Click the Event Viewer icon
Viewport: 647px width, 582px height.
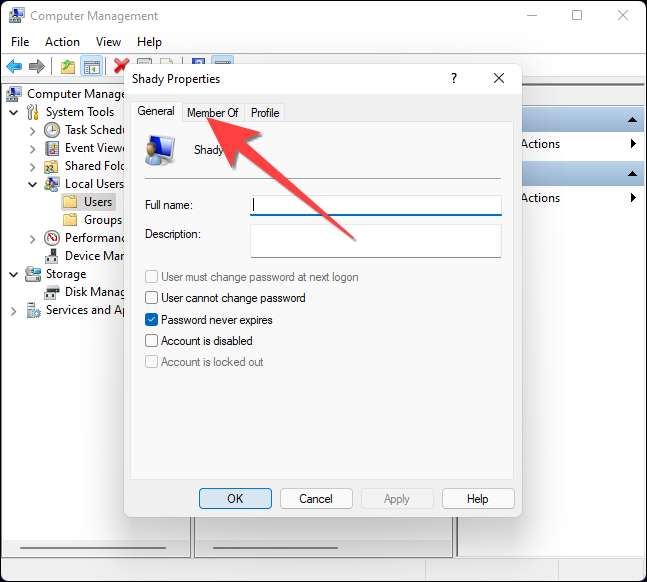[52, 149]
